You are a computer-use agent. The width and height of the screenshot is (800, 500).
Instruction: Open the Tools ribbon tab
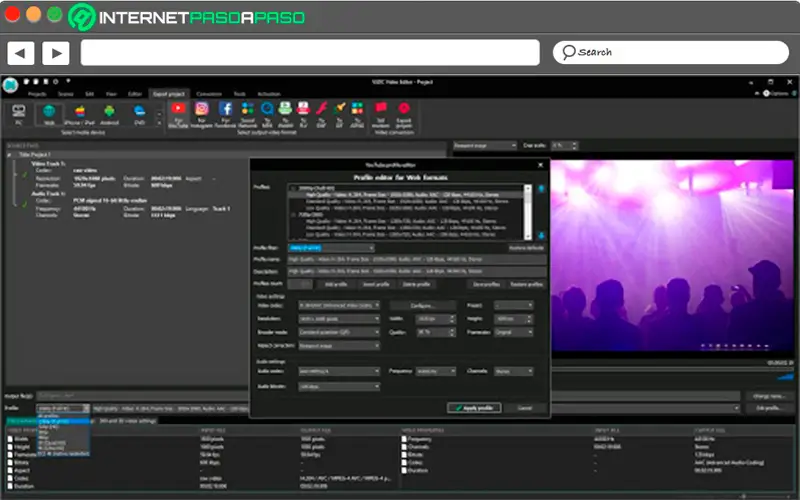pyautogui.click(x=239, y=94)
